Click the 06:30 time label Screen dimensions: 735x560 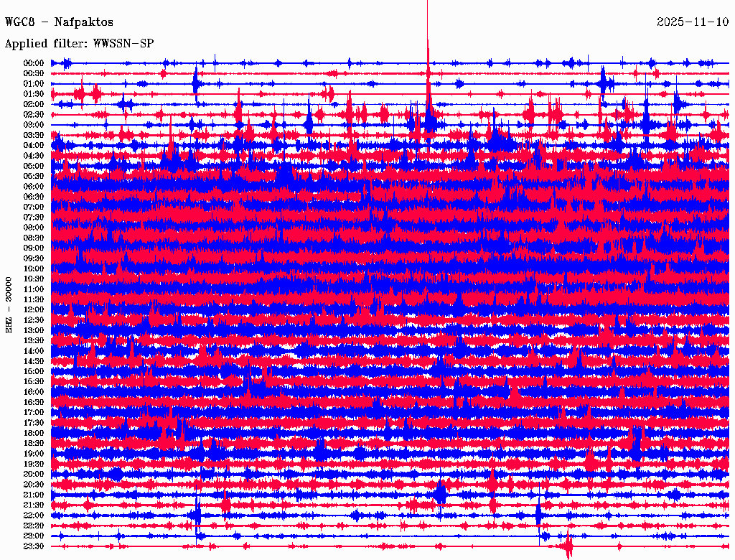(x=34, y=197)
